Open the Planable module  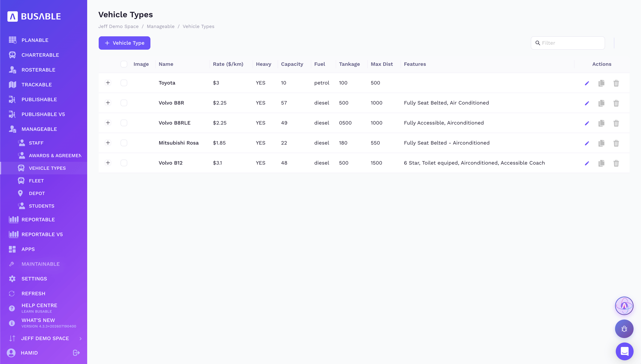pos(35,40)
